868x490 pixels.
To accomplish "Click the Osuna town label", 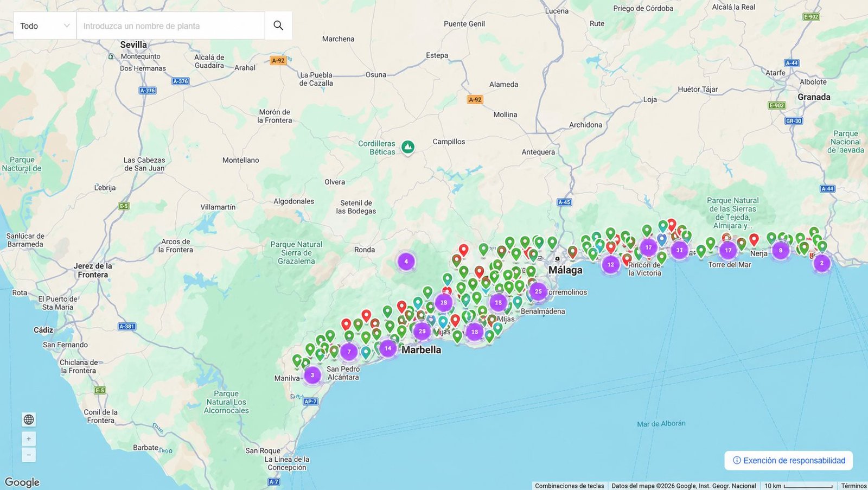I will (376, 75).
